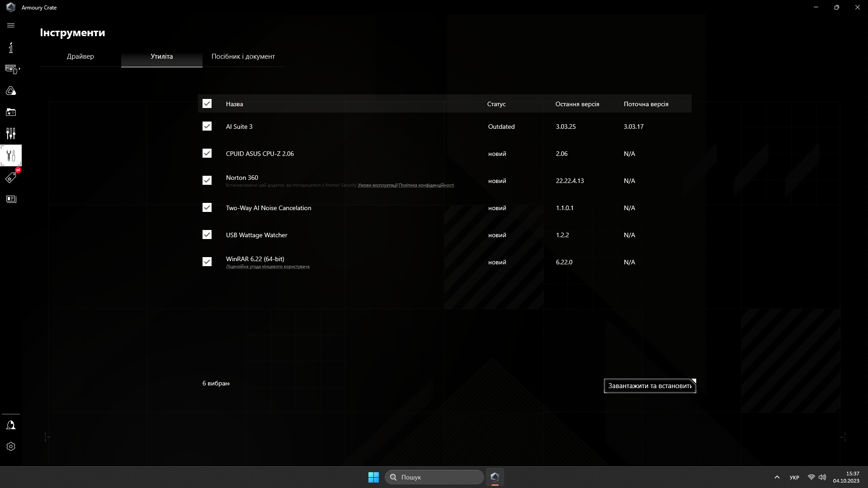868x488 pixels.
Task: Click WinRAR version 6.22.0
Action: coord(564,262)
